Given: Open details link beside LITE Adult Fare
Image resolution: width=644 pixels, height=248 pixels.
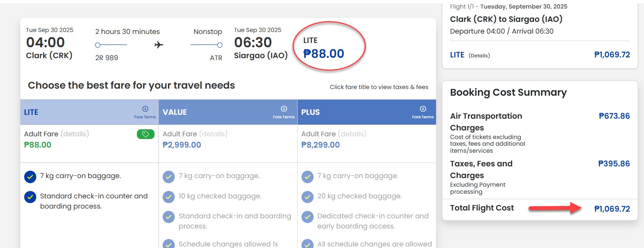Looking at the screenshot, I should click(75, 134).
